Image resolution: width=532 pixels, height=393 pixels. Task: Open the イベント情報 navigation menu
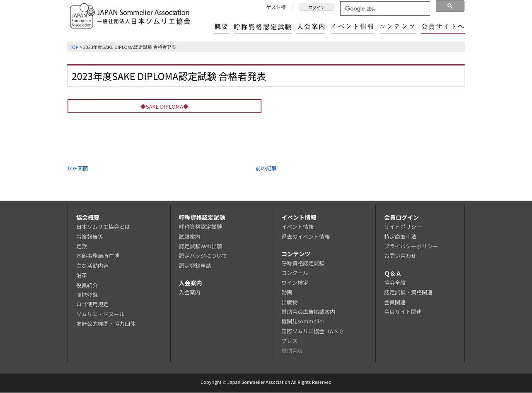353,27
